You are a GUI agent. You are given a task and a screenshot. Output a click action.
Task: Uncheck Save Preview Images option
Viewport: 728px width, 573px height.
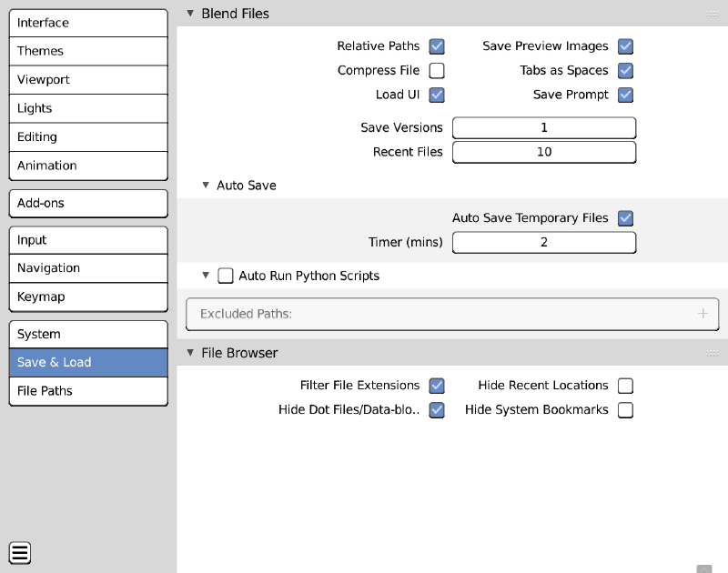(x=625, y=46)
